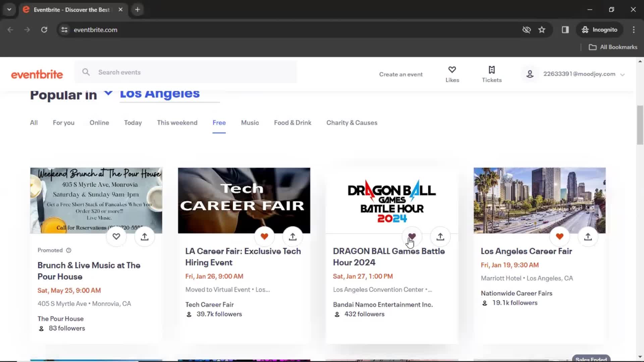Click the date Sat, Jan 27, 1:00 PM
This screenshot has height=362, width=644.
coord(363,276)
